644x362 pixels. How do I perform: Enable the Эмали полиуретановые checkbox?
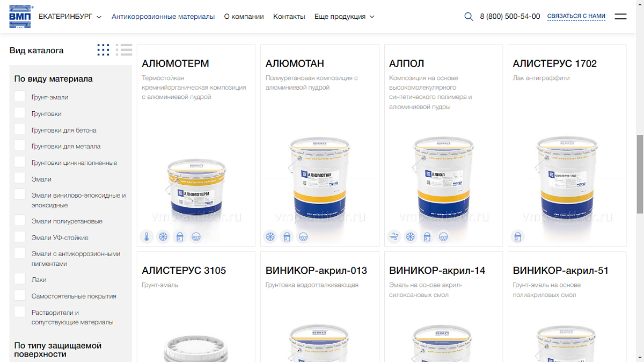[20, 221]
